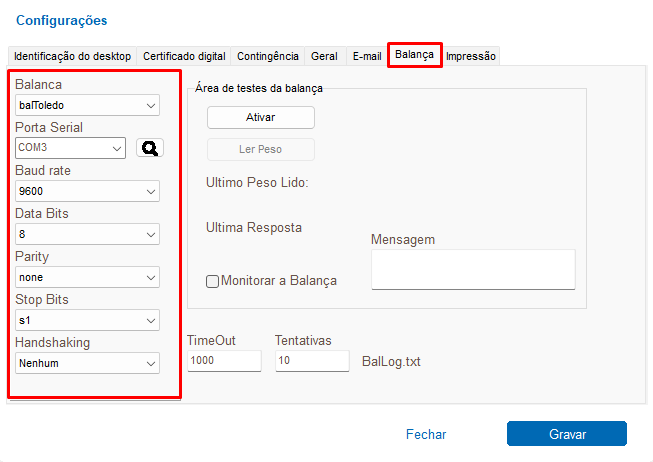Switch to the Impressão tab
Viewport: 653px width, 462px height.
(471, 56)
